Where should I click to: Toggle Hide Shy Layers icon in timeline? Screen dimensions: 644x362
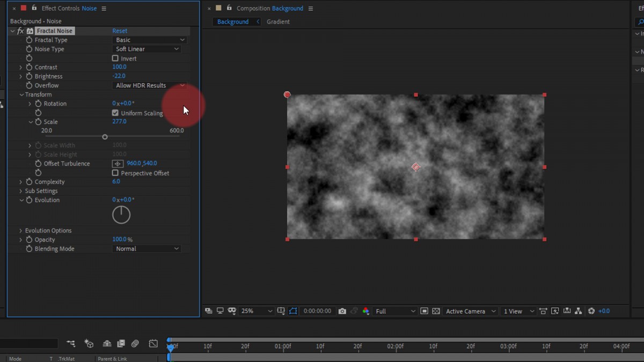(x=107, y=344)
